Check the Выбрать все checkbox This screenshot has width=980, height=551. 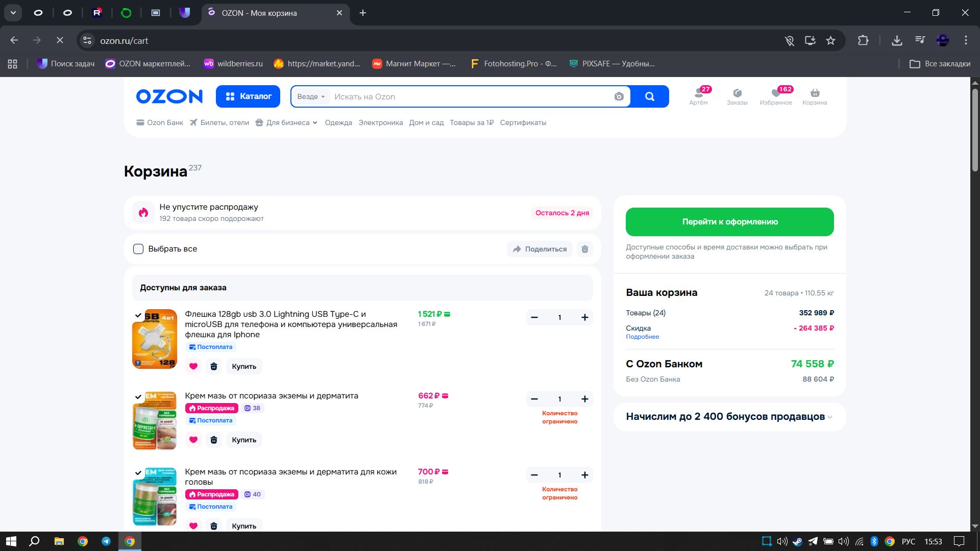(x=138, y=249)
